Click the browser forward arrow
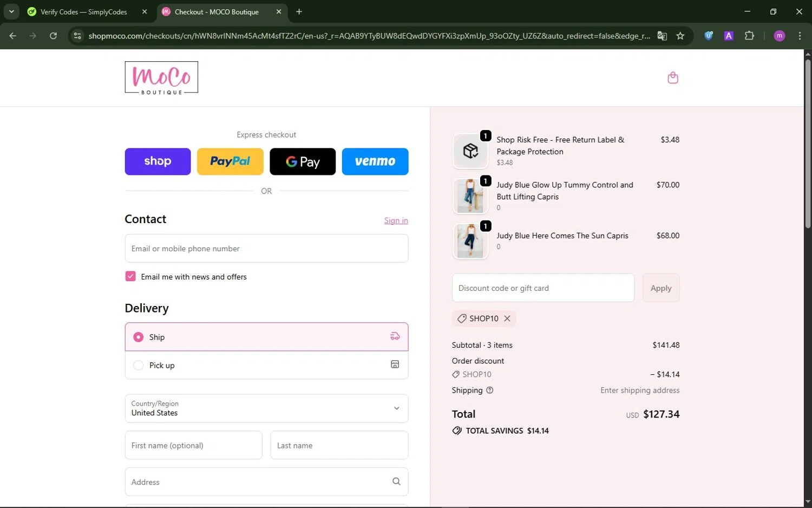 [x=33, y=36]
